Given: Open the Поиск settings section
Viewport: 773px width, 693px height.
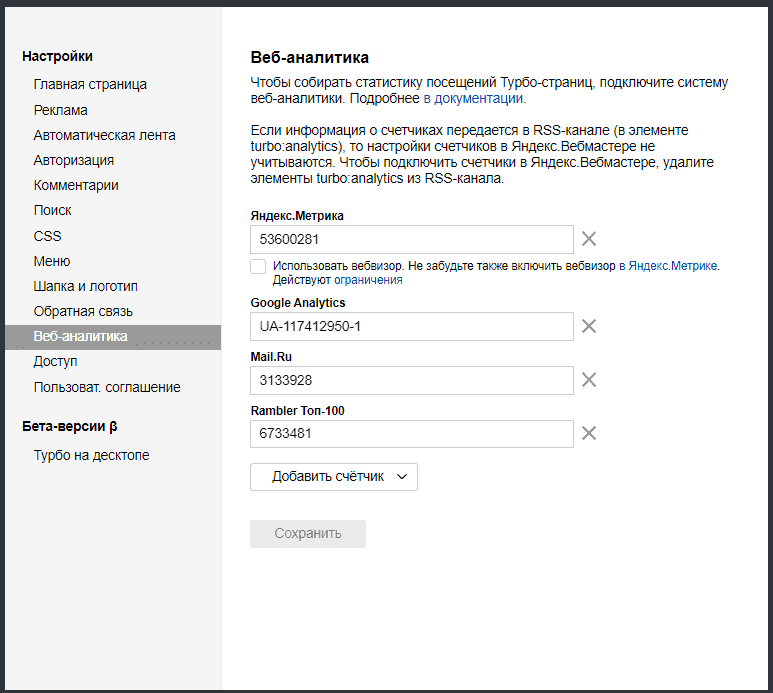Looking at the screenshot, I should pyautogui.click(x=52, y=210).
